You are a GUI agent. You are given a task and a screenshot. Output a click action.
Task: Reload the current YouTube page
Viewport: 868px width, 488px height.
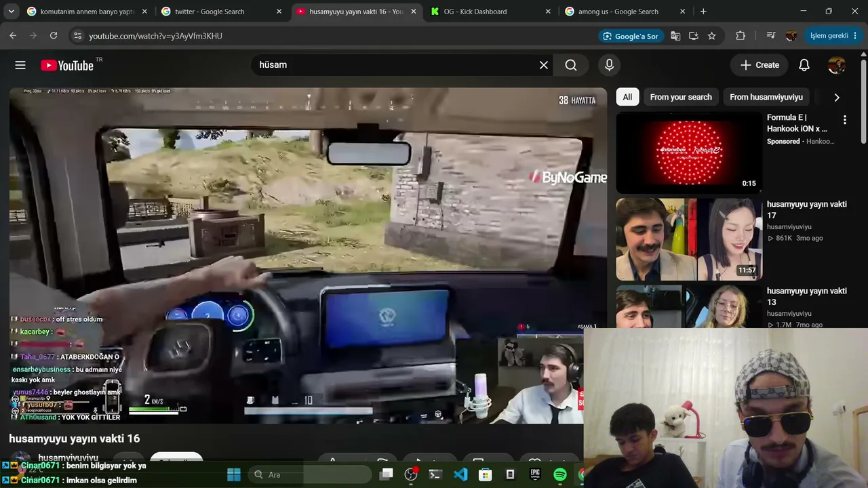[54, 36]
